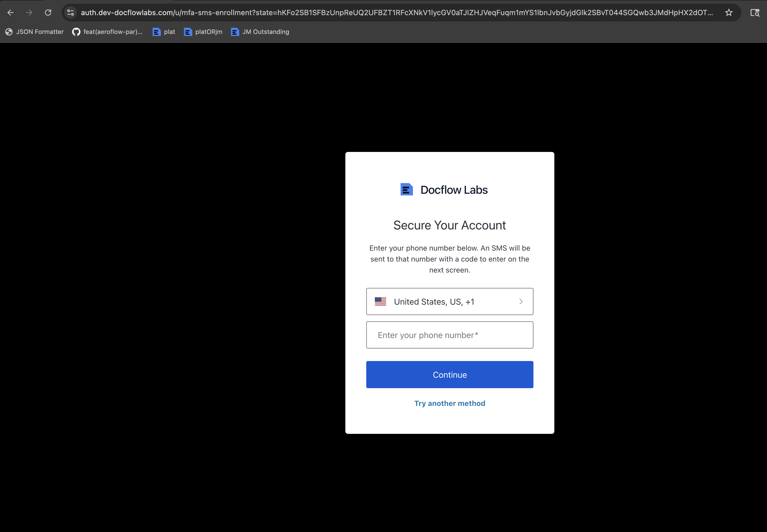
Task: Select the Try another method link
Action: pos(449,403)
